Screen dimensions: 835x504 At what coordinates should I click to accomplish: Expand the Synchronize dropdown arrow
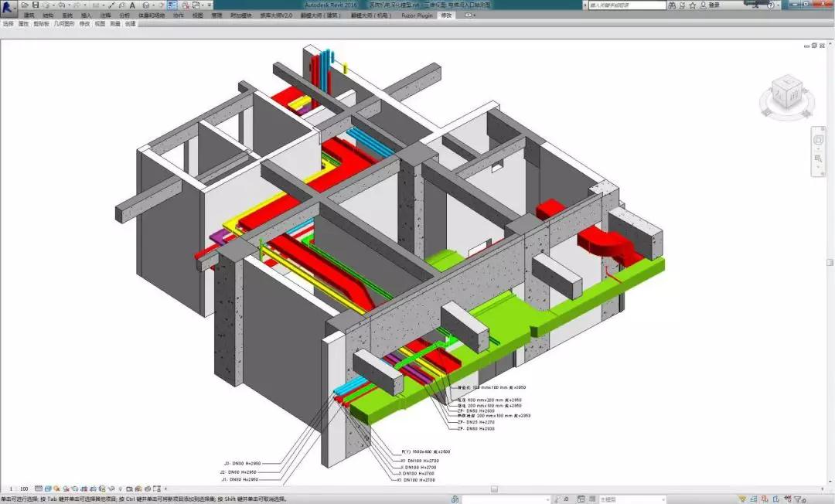click(x=53, y=5)
